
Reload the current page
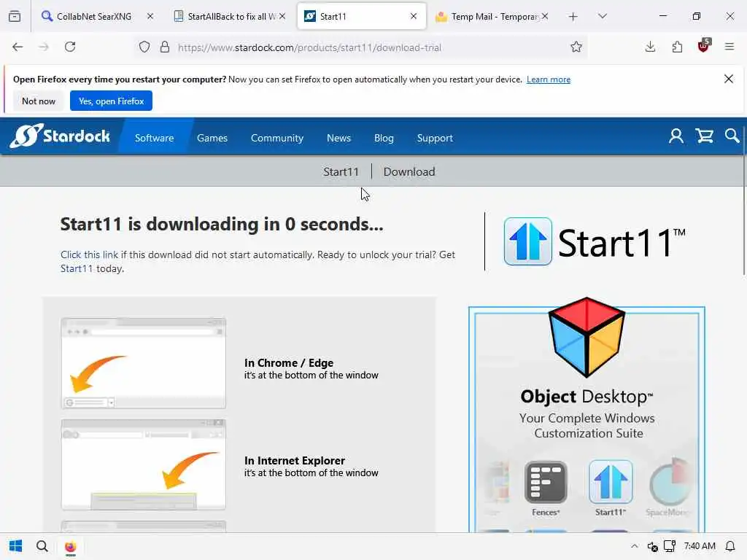70,47
